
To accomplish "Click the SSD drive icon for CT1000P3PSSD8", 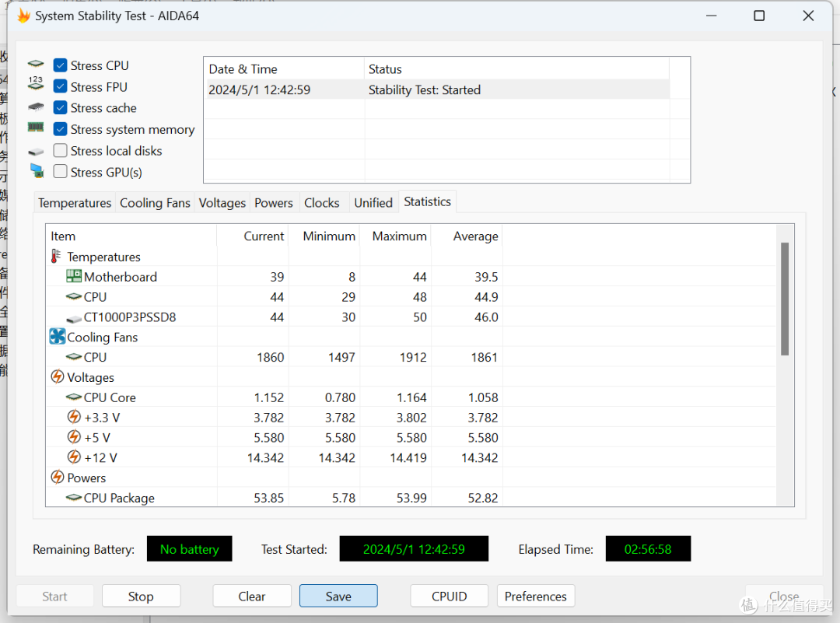I will coord(74,317).
